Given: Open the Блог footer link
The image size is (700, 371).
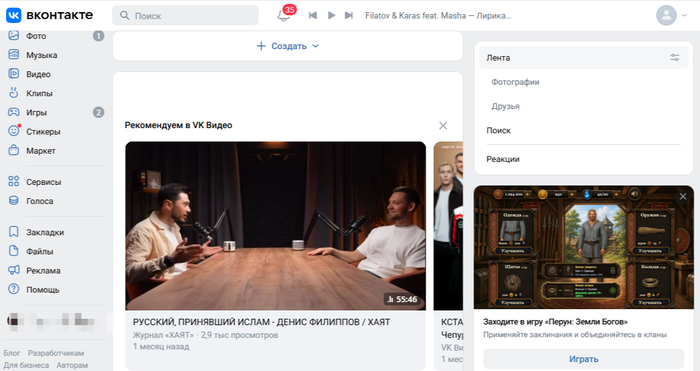Looking at the screenshot, I should pos(12,353).
